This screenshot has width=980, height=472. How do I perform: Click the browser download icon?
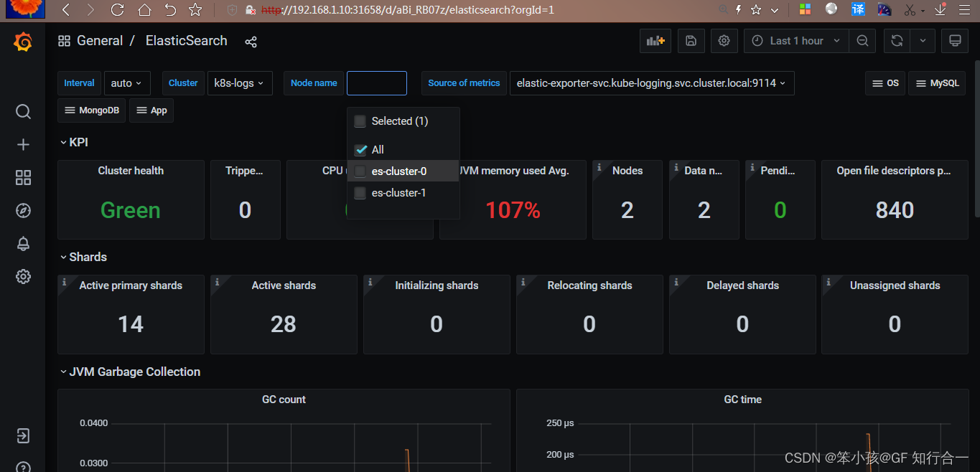pos(941,10)
